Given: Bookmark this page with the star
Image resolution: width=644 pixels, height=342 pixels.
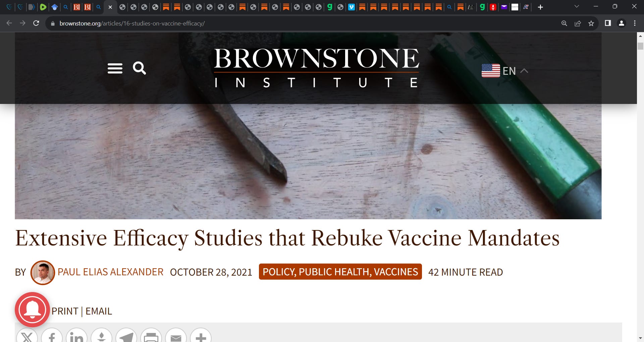Looking at the screenshot, I should click(x=591, y=23).
